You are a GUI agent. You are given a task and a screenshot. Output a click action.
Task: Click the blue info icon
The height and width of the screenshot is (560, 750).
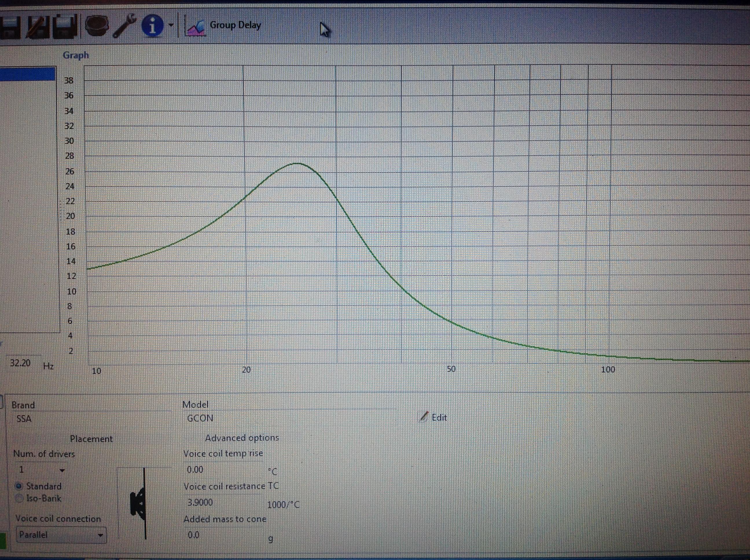click(152, 25)
